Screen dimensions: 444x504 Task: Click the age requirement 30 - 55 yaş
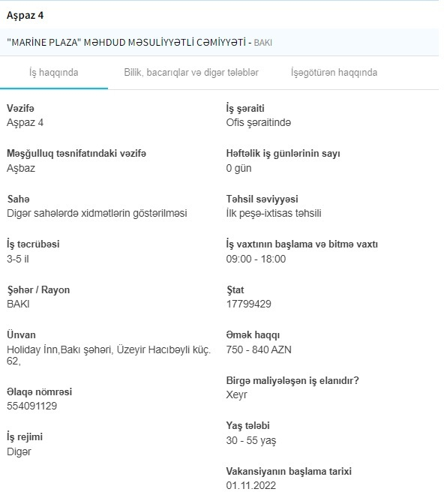click(251, 440)
